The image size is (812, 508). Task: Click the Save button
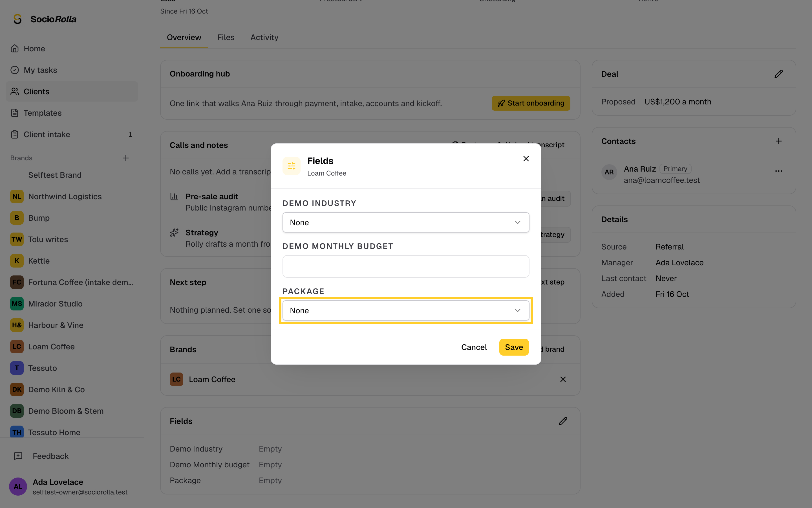[514, 347]
